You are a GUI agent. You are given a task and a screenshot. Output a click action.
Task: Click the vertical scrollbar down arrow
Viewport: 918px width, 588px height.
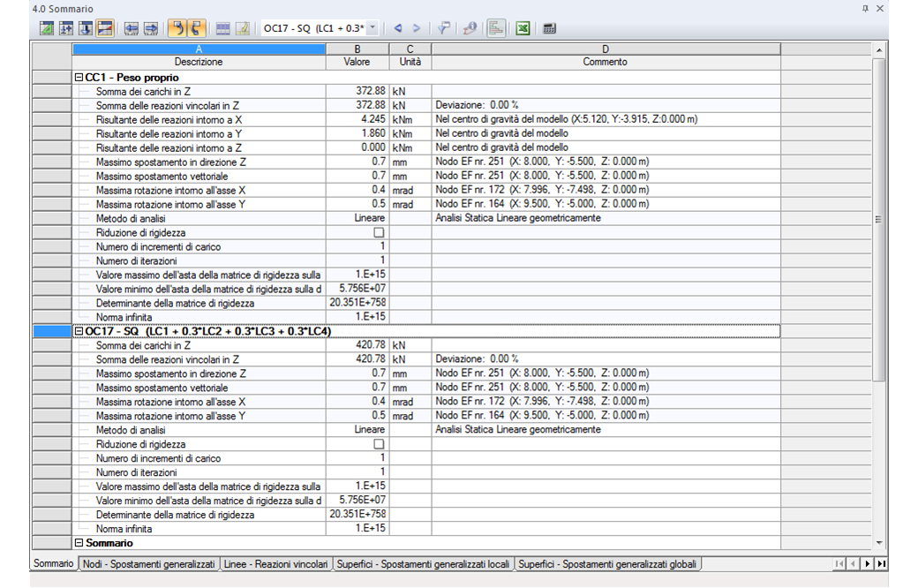pyautogui.click(x=879, y=543)
